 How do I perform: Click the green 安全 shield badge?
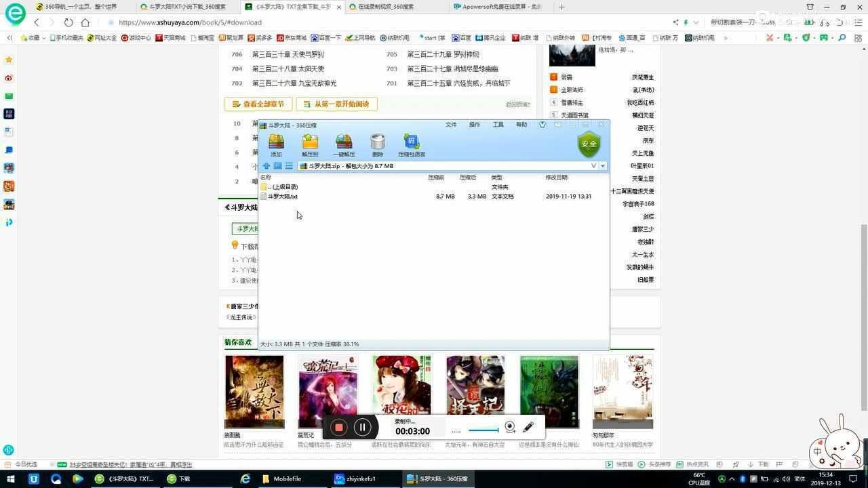coord(589,144)
